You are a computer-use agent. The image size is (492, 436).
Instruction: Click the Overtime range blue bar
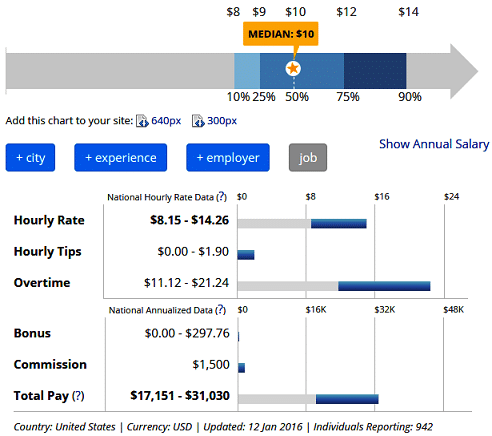pyautogui.click(x=384, y=286)
